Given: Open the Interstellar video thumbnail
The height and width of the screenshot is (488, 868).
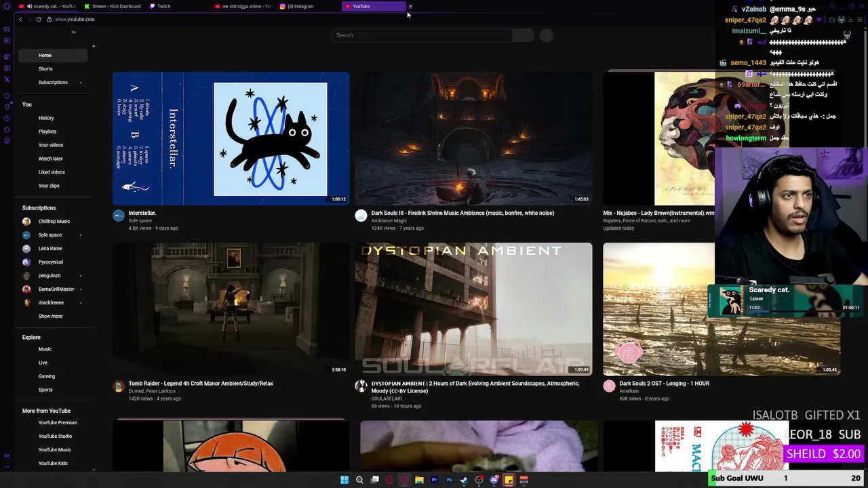Looking at the screenshot, I should (x=231, y=138).
